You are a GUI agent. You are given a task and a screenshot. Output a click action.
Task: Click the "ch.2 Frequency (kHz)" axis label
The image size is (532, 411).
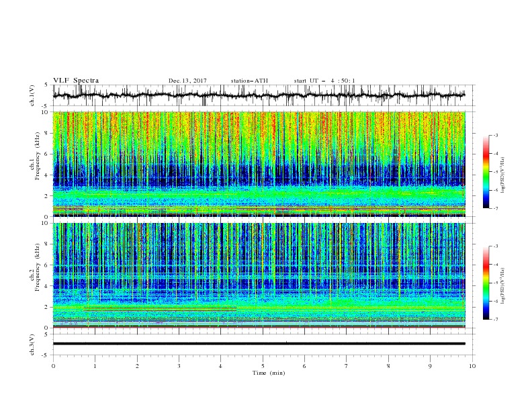click(36, 267)
